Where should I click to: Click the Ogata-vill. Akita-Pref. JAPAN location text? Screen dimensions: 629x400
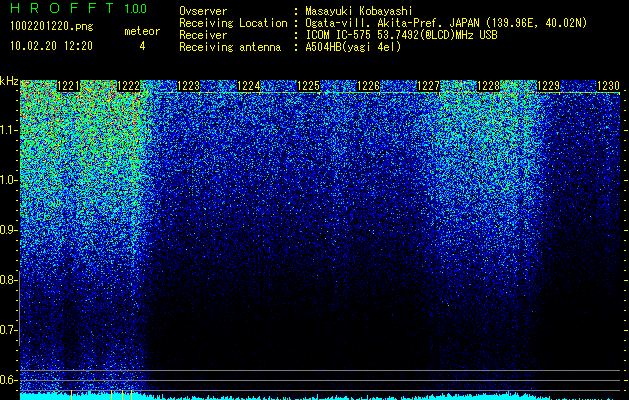click(x=446, y=23)
